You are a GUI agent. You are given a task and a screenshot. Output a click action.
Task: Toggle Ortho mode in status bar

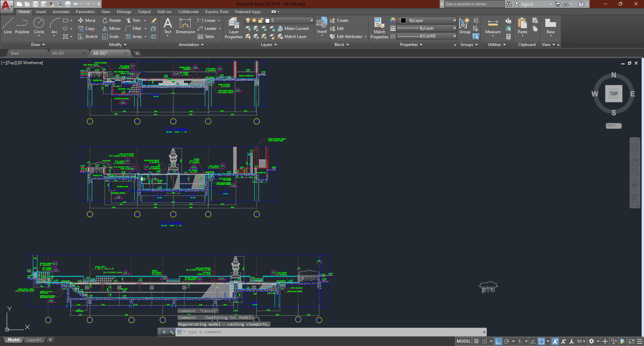coord(498,341)
